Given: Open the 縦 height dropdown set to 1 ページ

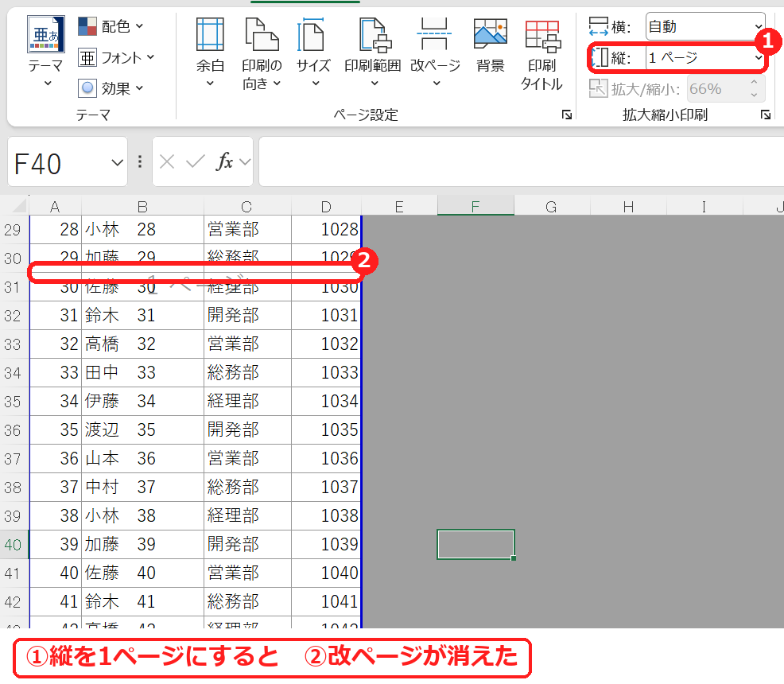Looking at the screenshot, I should pyautogui.click(x=705, y=58).
